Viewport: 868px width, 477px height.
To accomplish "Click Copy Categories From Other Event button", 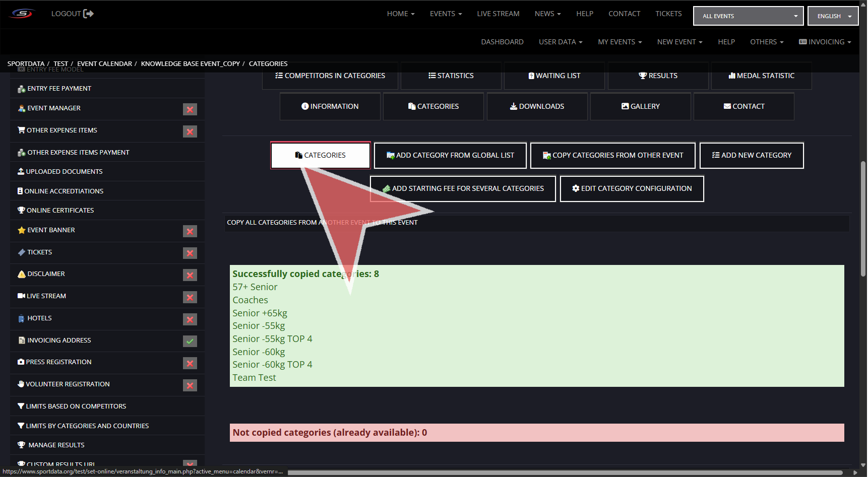I will pyautogui.click(x=612, y=155).
